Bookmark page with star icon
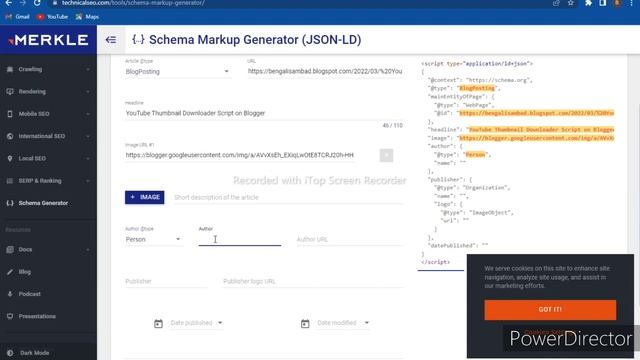 tap(571, 3)
